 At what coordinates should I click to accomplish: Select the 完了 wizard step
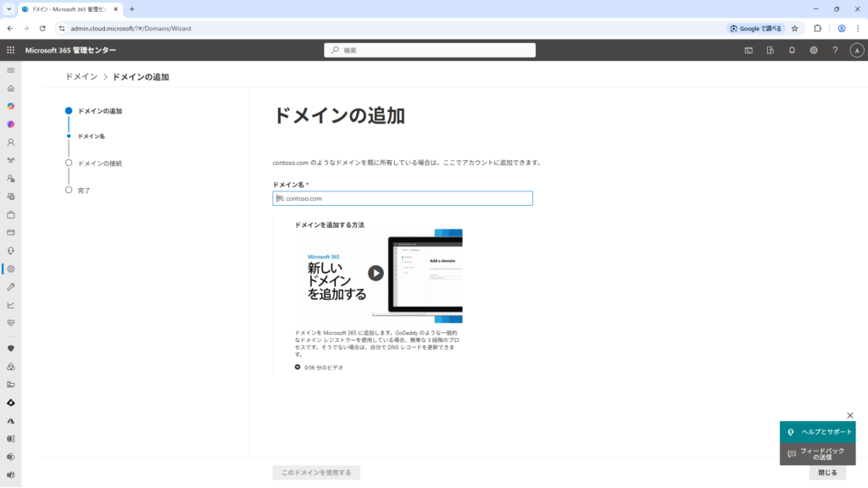83,191
